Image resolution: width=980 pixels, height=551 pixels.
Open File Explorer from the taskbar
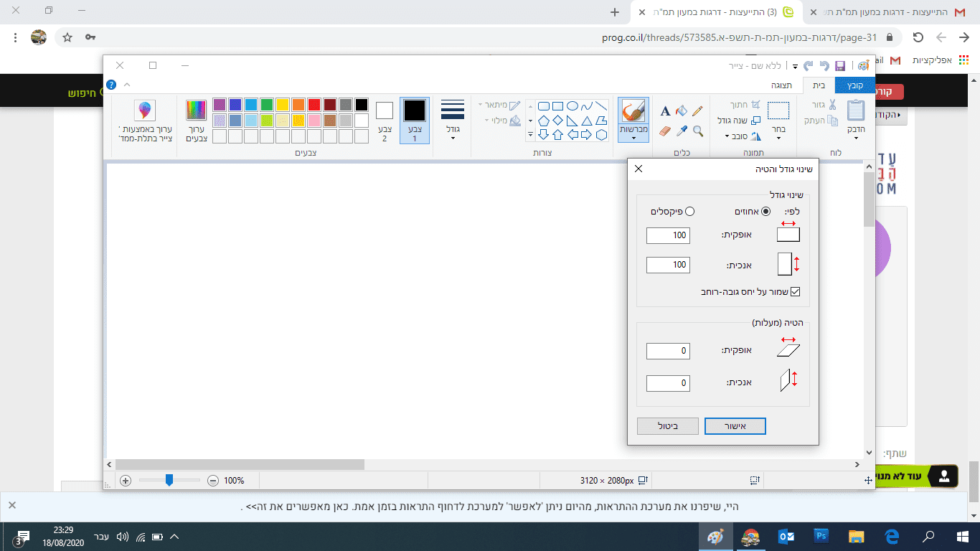tap(857, 536)
